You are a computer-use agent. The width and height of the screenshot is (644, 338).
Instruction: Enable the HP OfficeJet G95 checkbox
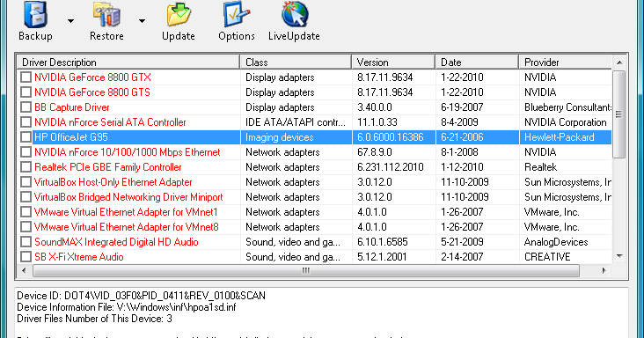click(x=26, y=137)
